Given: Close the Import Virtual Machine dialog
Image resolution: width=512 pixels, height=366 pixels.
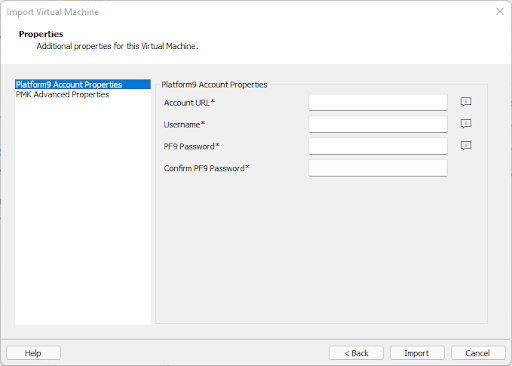Looking at the screenshot, I should point(500,12).
